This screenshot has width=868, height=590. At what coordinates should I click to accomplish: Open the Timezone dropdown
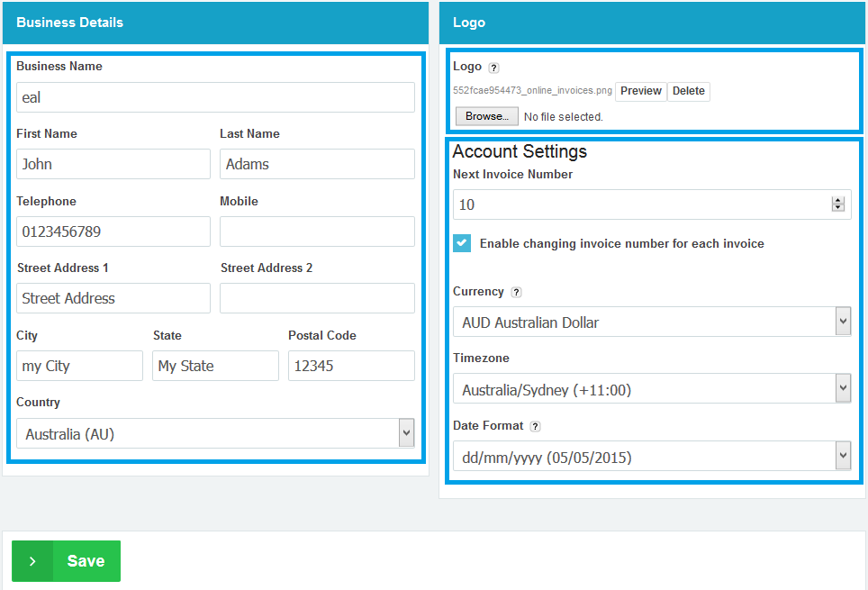652,389
